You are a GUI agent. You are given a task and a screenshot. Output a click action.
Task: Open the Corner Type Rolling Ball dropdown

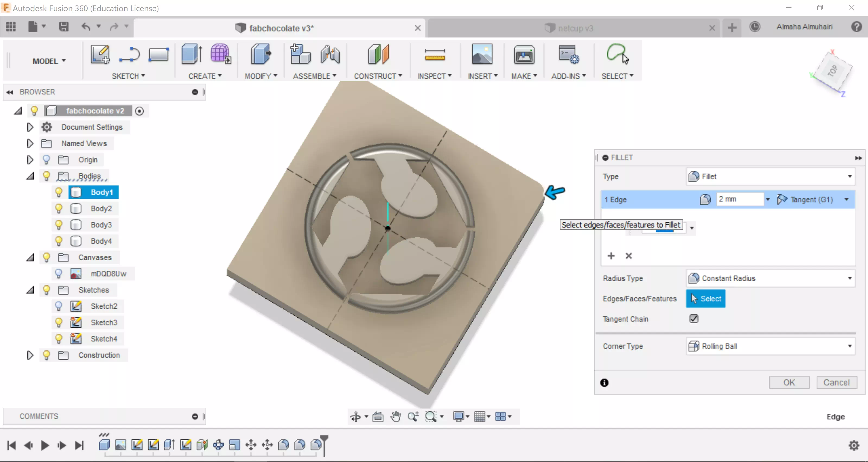(x=770, y=346)
